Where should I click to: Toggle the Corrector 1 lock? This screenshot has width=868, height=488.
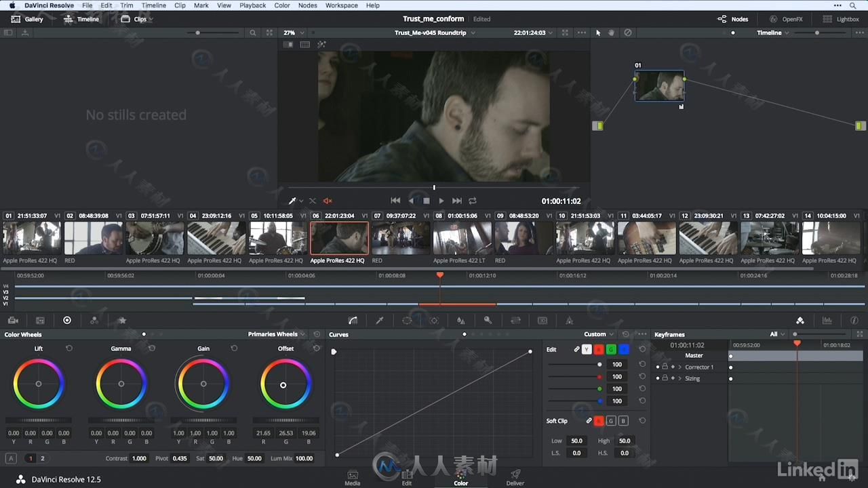tap(665, 367)
